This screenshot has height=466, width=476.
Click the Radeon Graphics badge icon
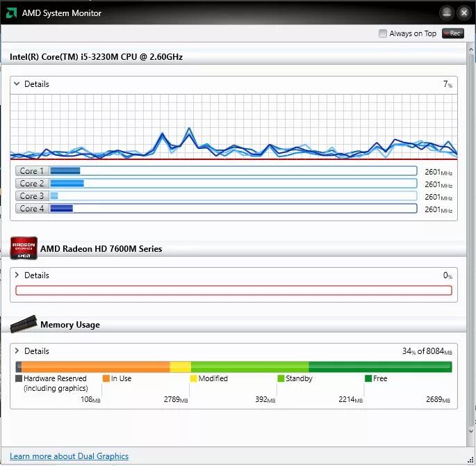(24, 248)
